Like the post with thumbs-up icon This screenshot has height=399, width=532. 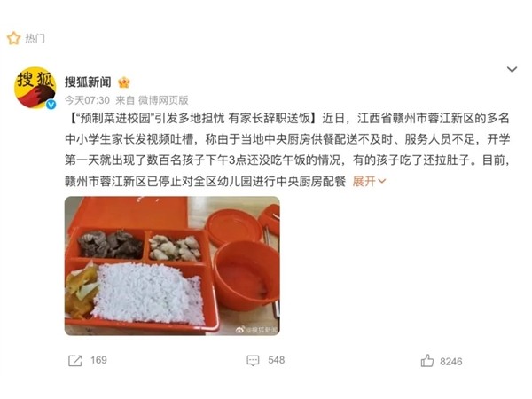click(427, 360)
